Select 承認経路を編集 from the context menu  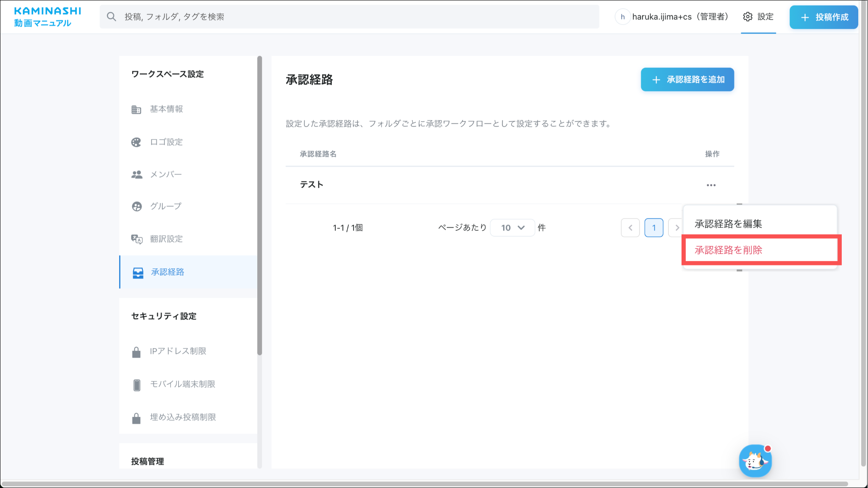coord(728,224)
